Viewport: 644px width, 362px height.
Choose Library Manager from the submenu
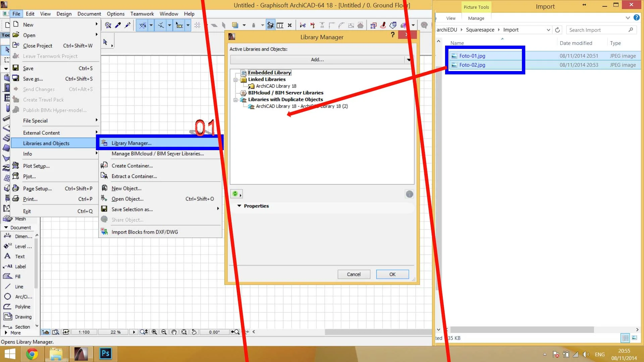point(131,143)
